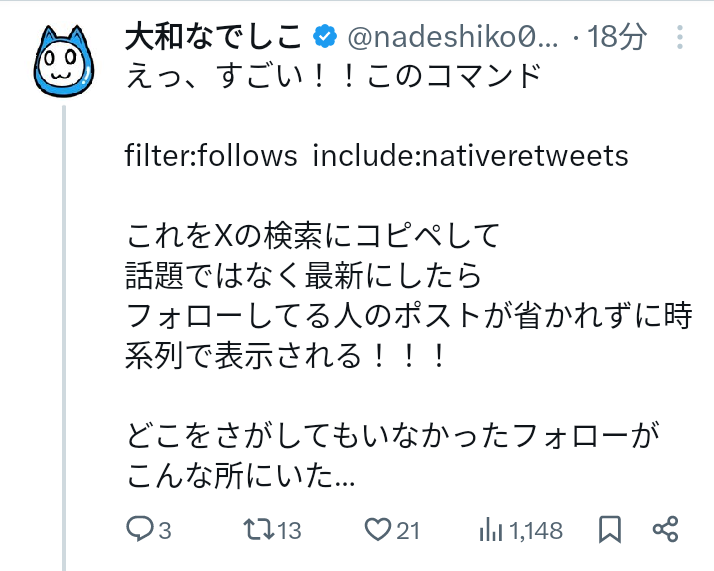Click the vertical thread line below avatar
The height and width of the screenshot is (571, 714).
66,330
